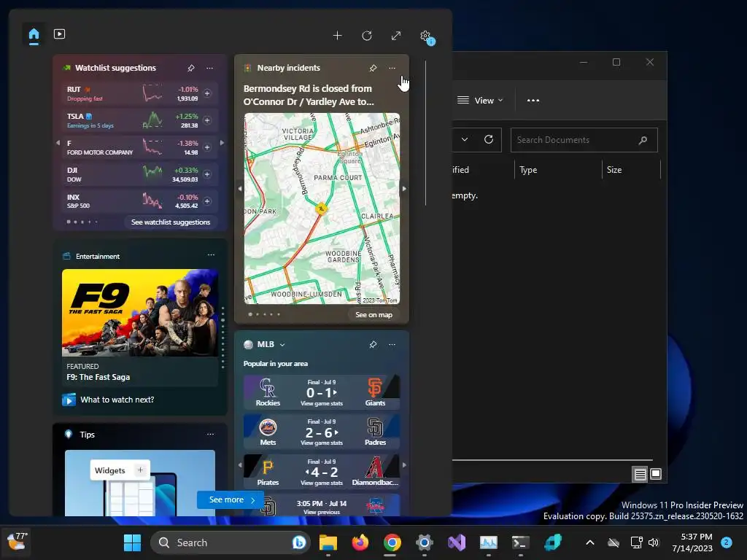747x560 pixels.
Task: Open the F9 Fast Saga poster
Action: [140, 313]
